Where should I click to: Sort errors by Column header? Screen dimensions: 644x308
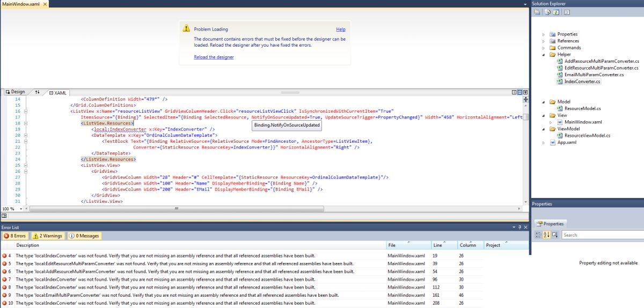pos(471,245)
